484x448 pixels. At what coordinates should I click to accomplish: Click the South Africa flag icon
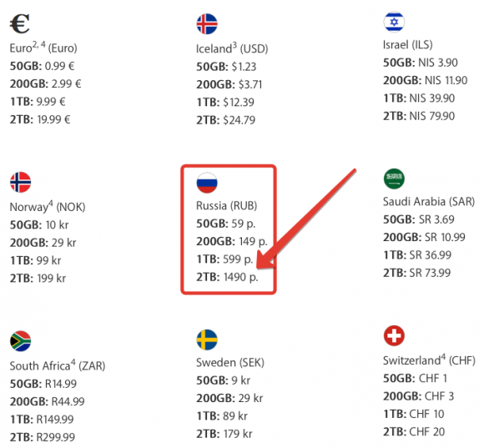point(20,341)
